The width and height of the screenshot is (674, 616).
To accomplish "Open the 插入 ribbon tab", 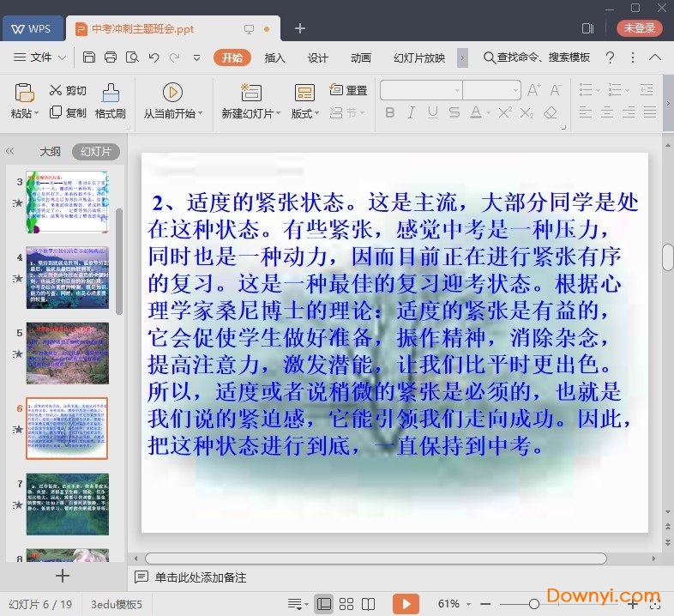I will [x=275, y=57].
